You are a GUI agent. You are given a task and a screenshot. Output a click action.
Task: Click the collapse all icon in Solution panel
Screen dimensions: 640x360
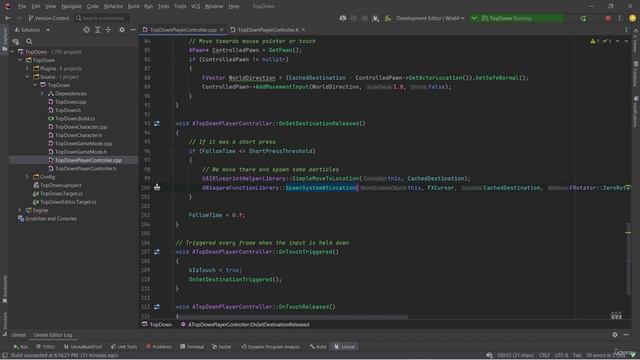pos(108,30)
